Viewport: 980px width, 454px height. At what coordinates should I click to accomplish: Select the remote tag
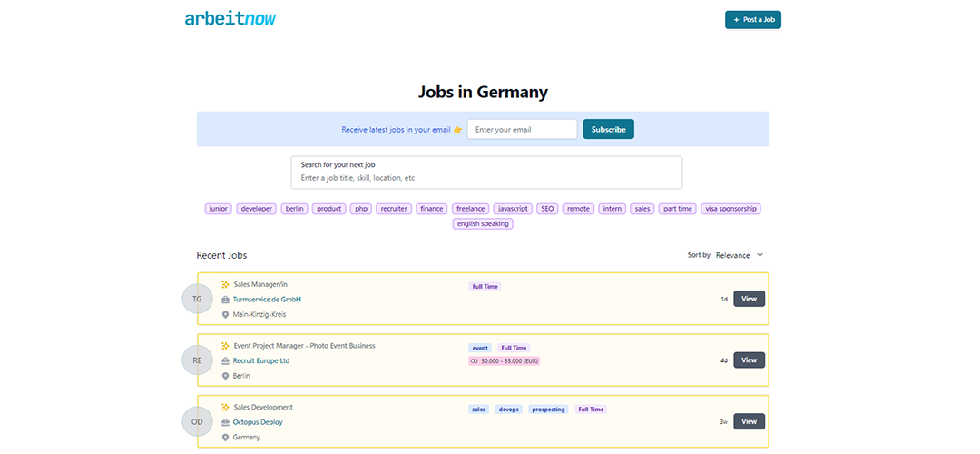tap(578, 209)
